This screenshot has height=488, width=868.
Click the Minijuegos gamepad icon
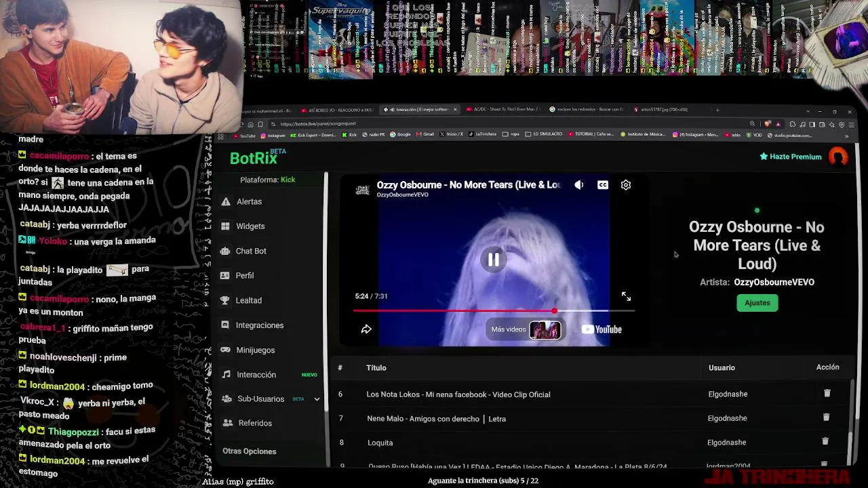point(226,350)
